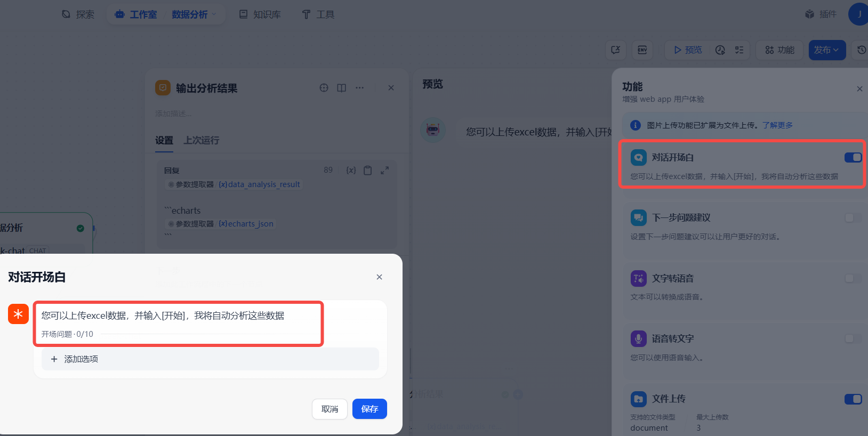Switch to the 上次运行 tab

tap(202, 140)
